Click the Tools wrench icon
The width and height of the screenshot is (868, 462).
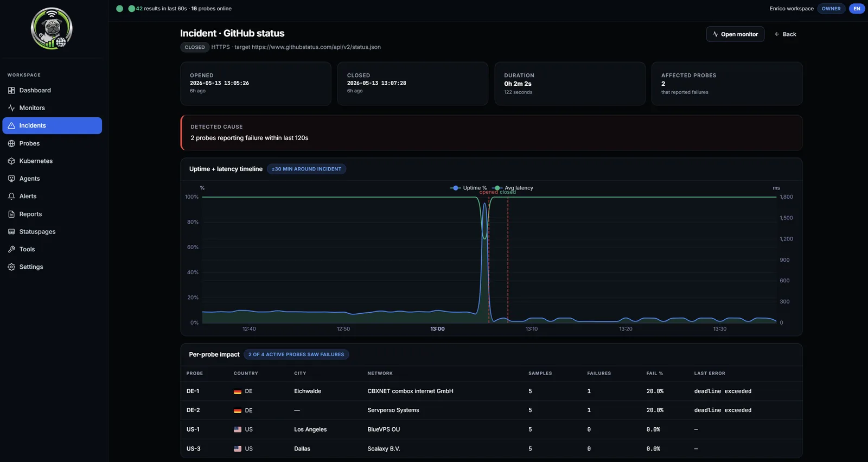[x=11, y=249]
